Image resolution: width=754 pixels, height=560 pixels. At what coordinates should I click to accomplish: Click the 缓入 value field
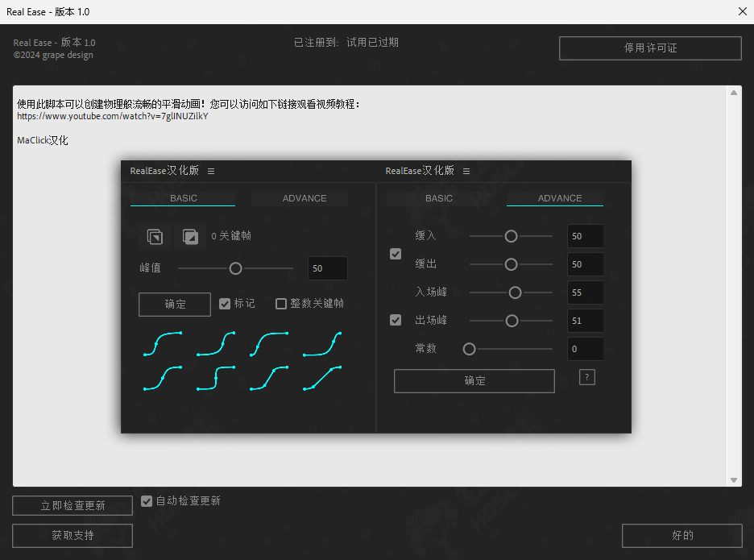pyautogui.click(x=585, y=236)
